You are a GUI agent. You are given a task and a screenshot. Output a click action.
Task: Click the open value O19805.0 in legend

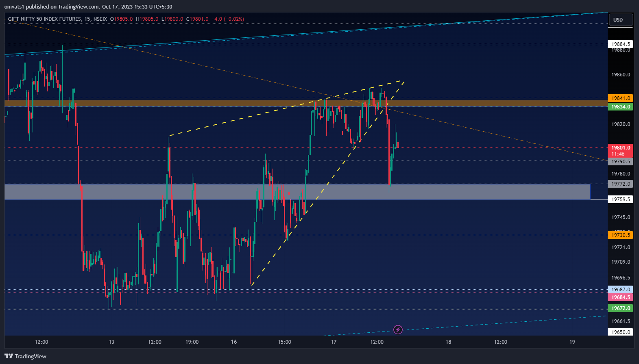[121, 19]
